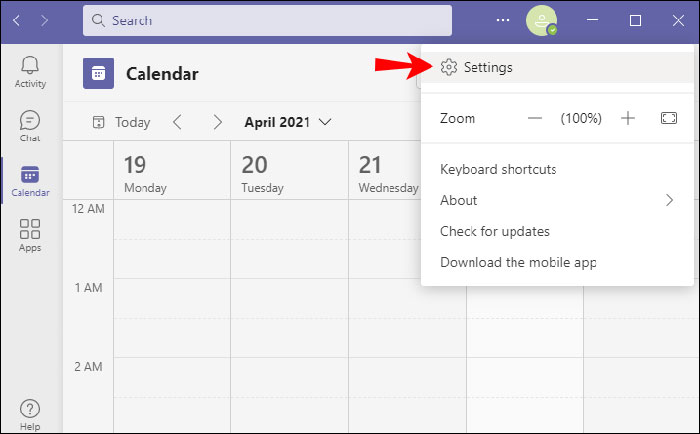Go back with the back arrow
Screen dimensions: 700x434
pos(17,20)
